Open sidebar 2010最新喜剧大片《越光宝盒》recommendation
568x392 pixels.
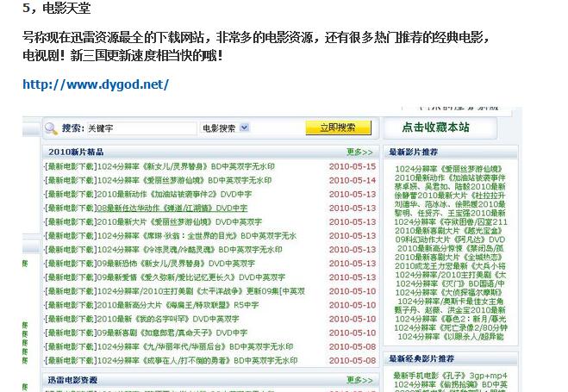tap(449, 231)
